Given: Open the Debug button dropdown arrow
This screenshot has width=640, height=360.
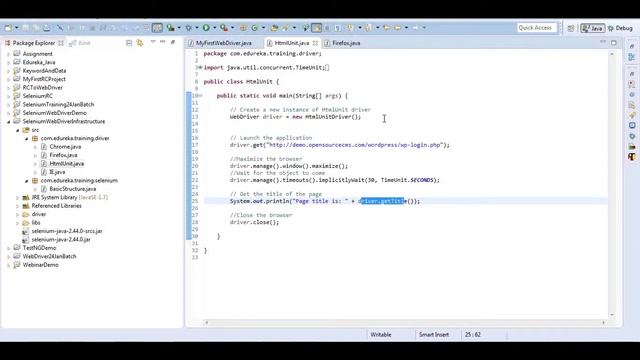Looking at the screenshot, I should tap(196, 28).
